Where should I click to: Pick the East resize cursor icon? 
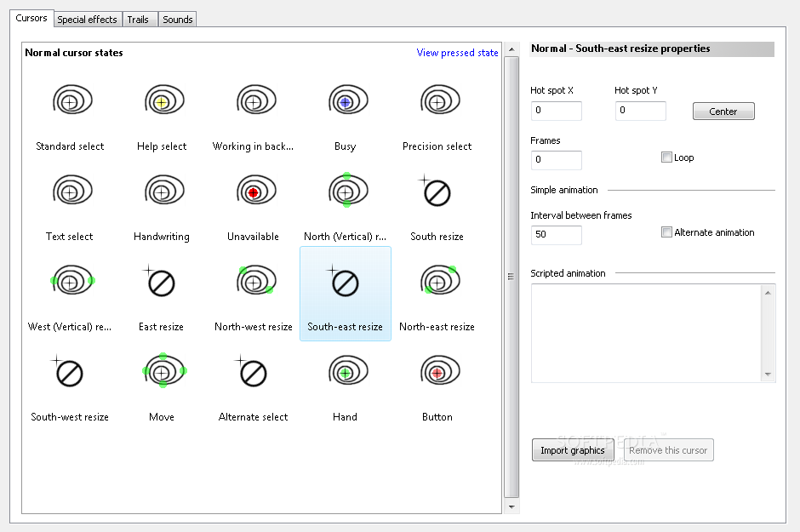pos(158,281)
